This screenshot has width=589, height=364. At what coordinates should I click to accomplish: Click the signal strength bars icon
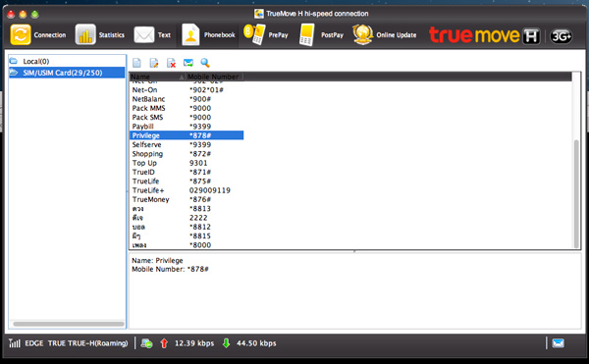click(x=15, y=343)
